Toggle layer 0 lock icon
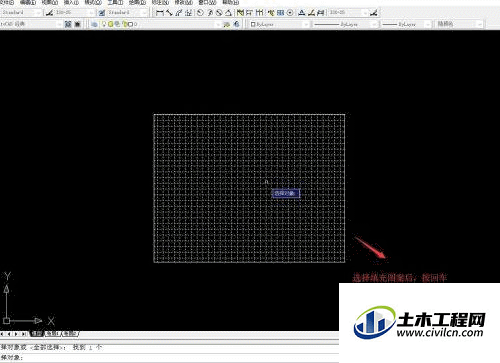This screenshot has height=363, width=500. 125,24
